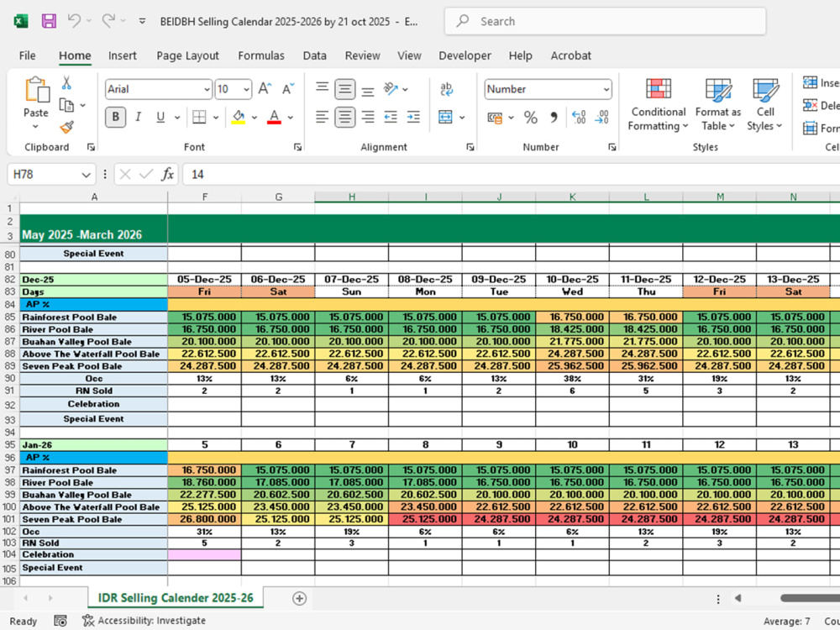Select cell with 05-Dec-25 date
840x630 pixels.
pyautogui.click(x=205, y=279)
